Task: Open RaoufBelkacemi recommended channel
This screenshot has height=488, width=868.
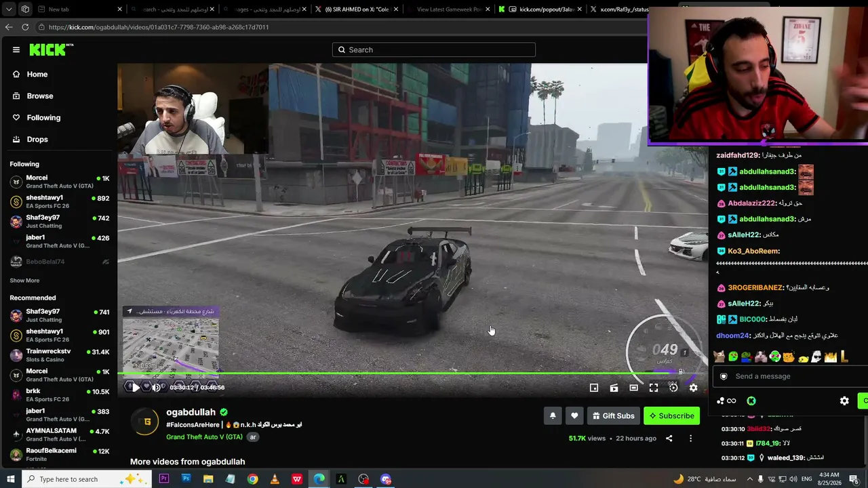Action: [59, 454]
